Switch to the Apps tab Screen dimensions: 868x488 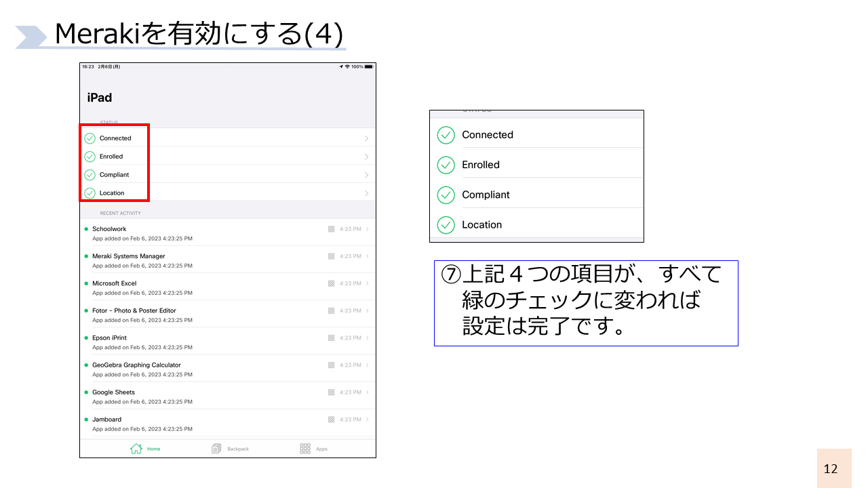click(x=314, y=449)
